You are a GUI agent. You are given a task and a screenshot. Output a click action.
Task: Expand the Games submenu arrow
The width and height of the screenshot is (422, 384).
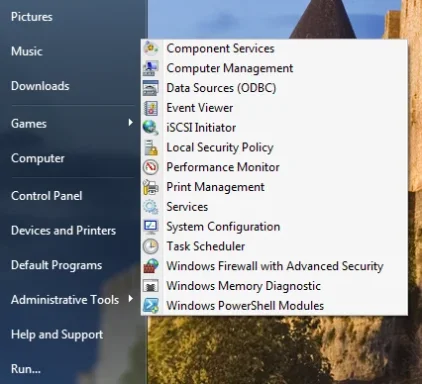(131, 123)
